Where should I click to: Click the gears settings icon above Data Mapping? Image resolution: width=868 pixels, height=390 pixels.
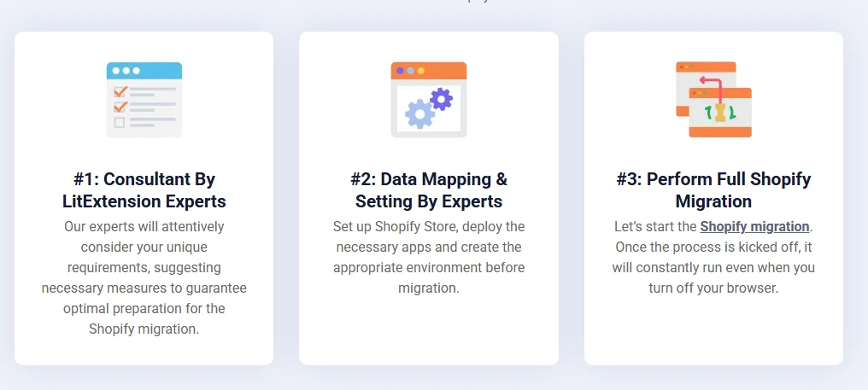428,100
